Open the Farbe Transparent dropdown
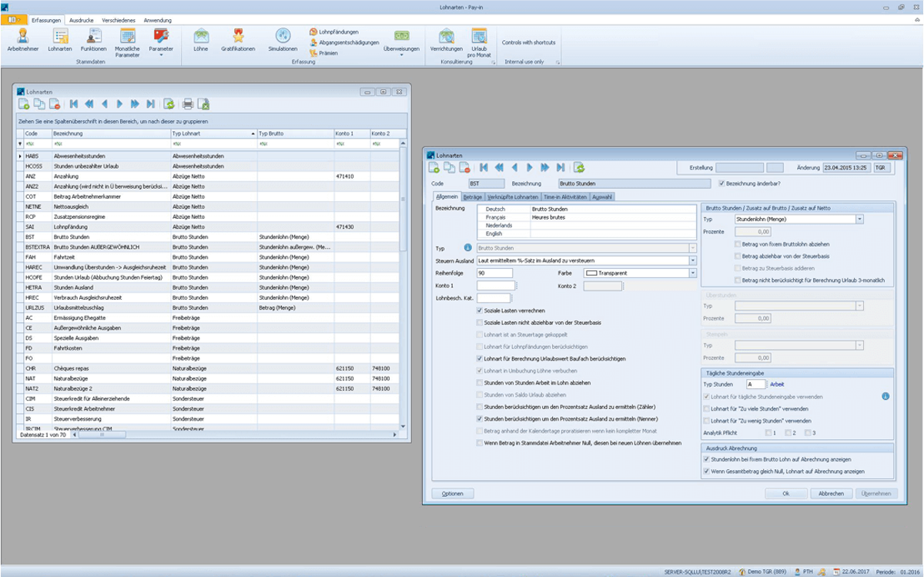The height and width of the screenshot is (577, 924). [692, 273]
